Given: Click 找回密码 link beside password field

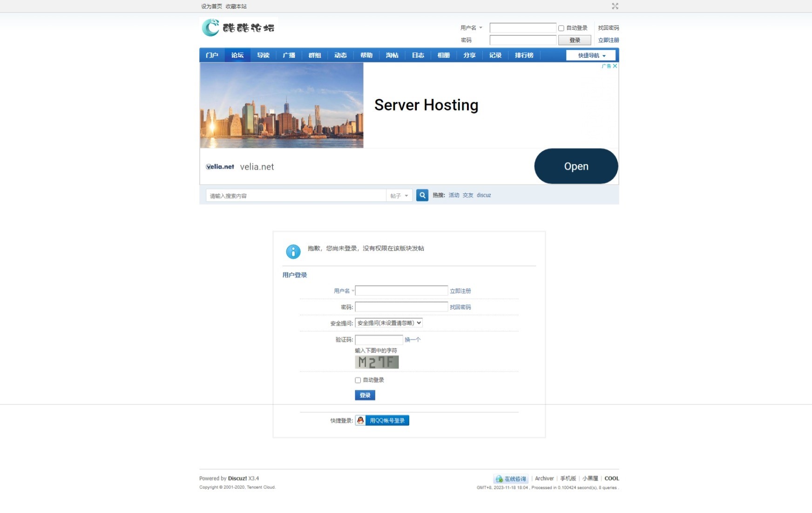Looking at the screenshot, I should point(460,307).
